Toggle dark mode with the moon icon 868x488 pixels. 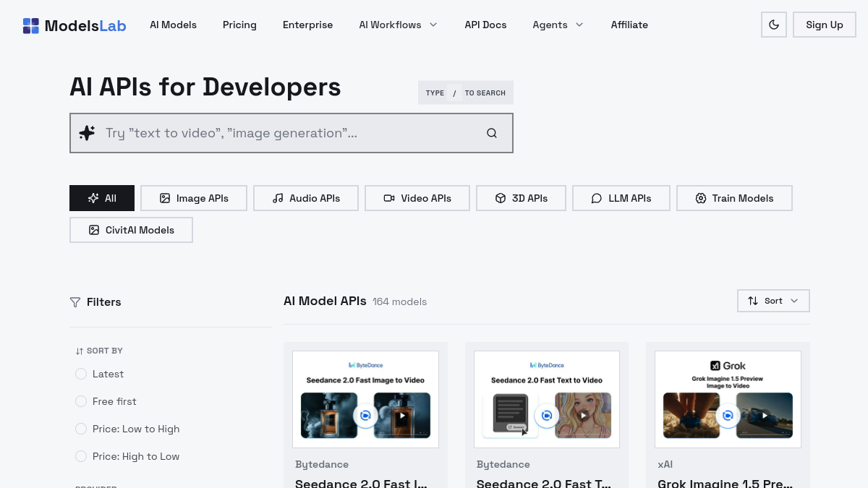point(774,25)
